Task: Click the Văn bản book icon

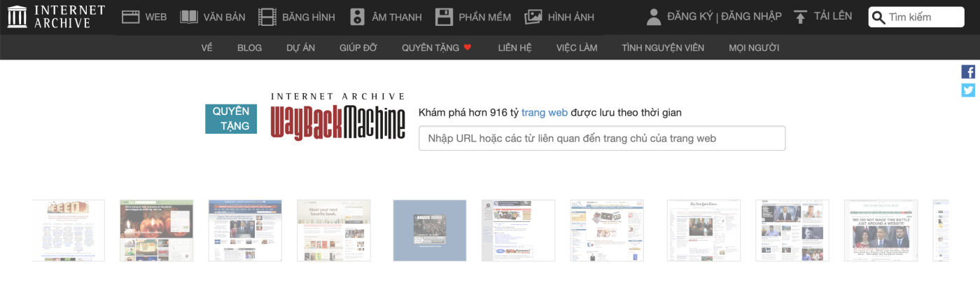Action: [189, 17]
